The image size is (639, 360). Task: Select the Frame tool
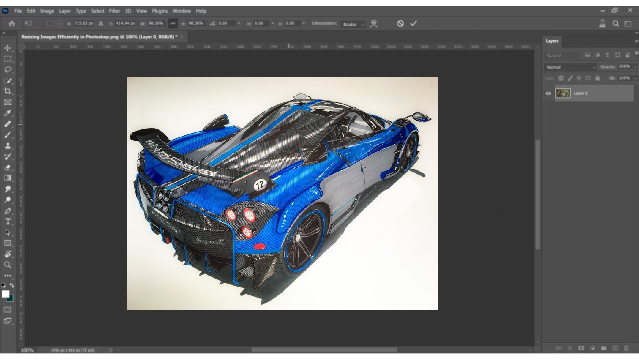point(8,102)
